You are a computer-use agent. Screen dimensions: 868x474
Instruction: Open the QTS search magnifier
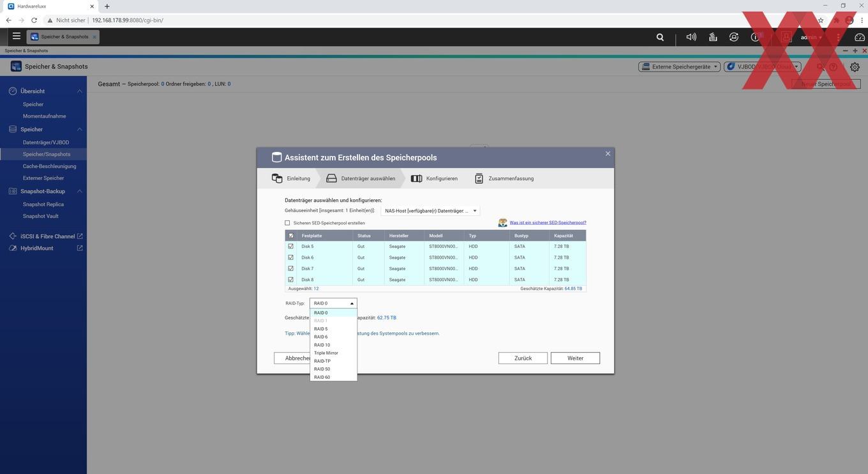pos(660,37)
